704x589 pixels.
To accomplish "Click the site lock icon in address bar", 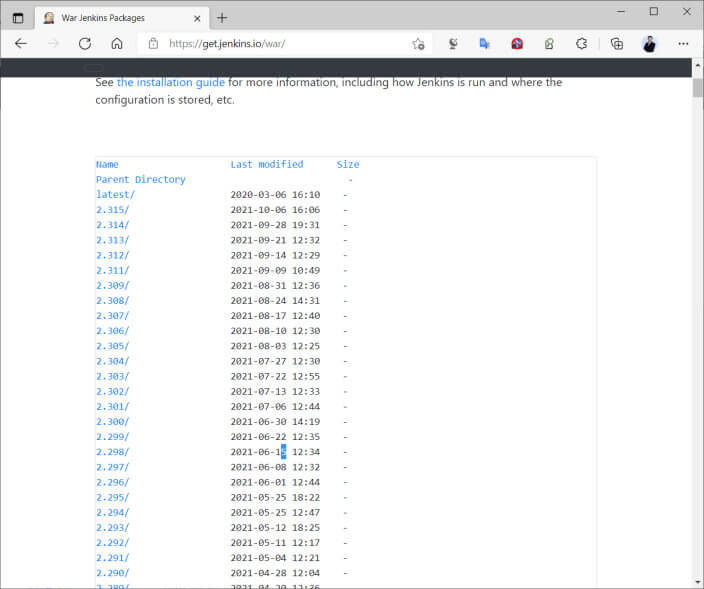I will pos(154,44).
